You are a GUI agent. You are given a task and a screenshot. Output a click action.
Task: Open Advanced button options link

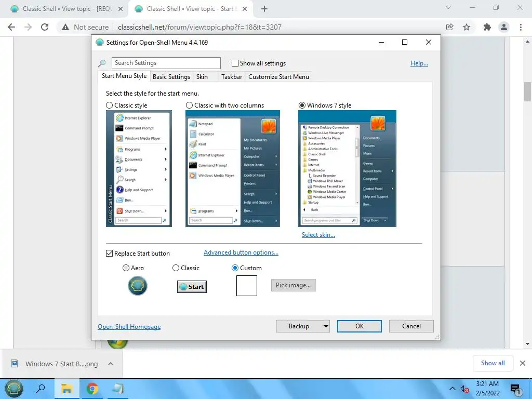[241, 252]
